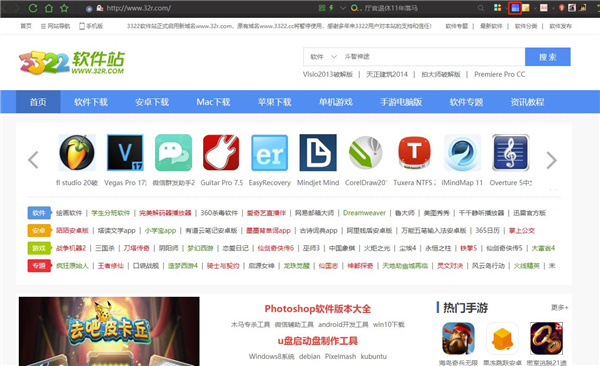Screen dimensions: 600x366
Task: Bookmark this page with star icon
Action: click(64, 8)
